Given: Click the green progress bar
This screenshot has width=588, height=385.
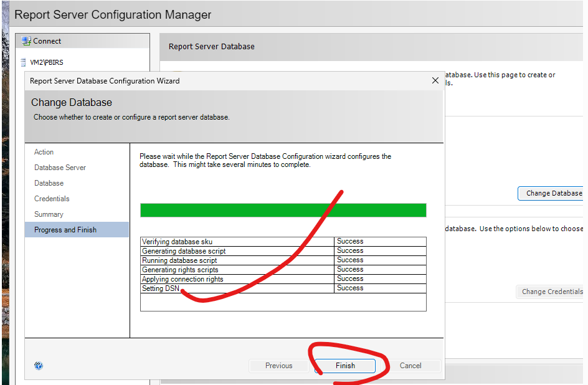Looking at the screenshot, I should pos(283,211).
